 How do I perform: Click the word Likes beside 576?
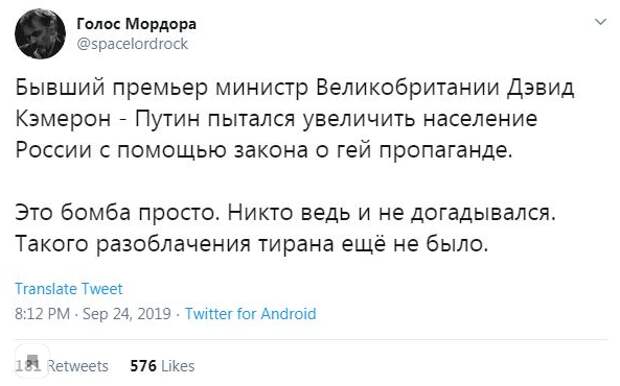(x=178, y=366)
